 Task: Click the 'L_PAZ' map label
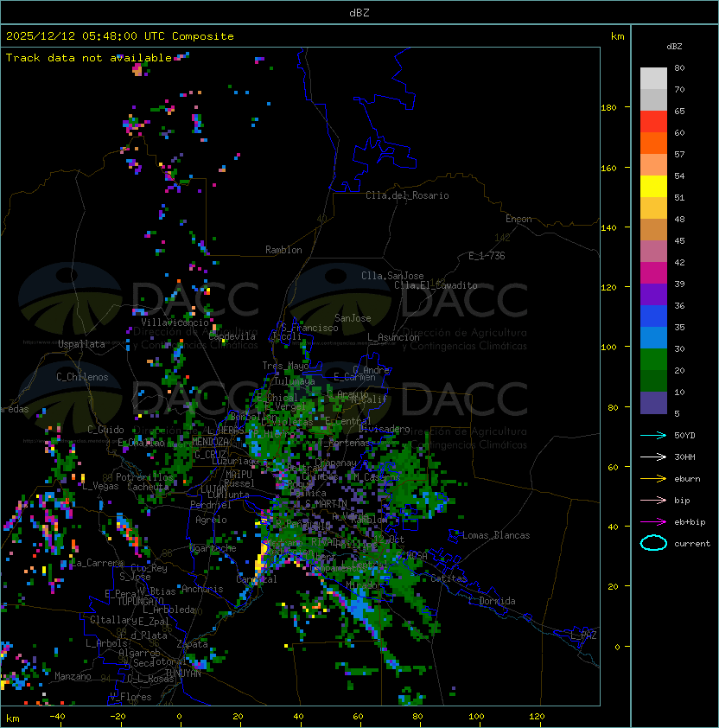(583, 635)
